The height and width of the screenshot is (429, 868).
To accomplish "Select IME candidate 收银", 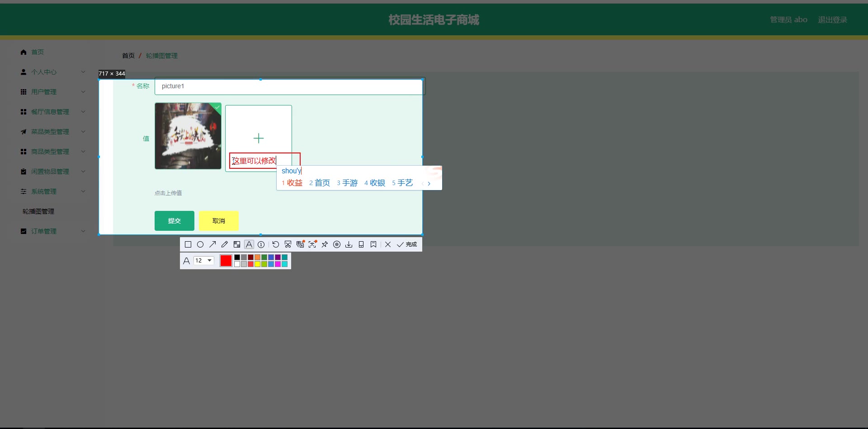I will (375, 183).
